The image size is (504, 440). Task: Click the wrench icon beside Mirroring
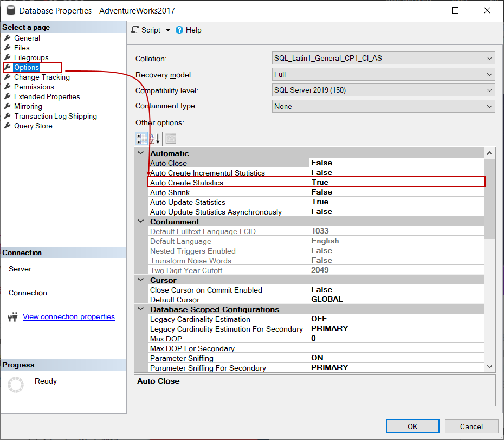click(8, 106)
